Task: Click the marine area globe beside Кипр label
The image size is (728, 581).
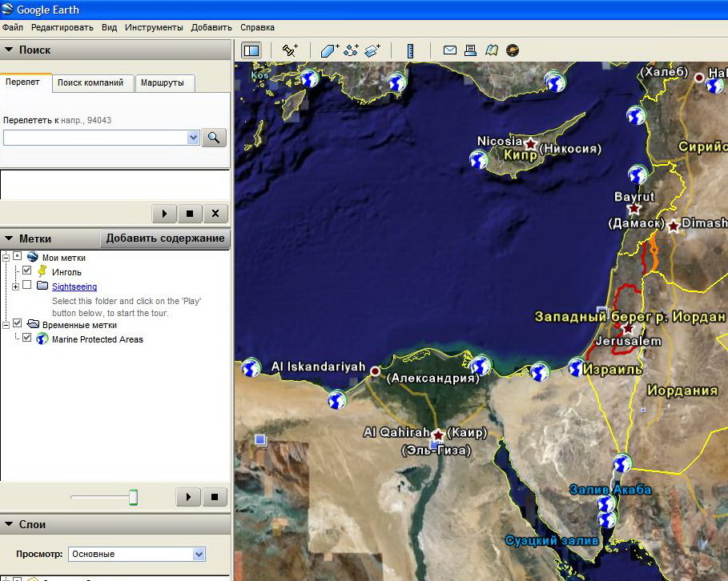Action: point(479,159)
